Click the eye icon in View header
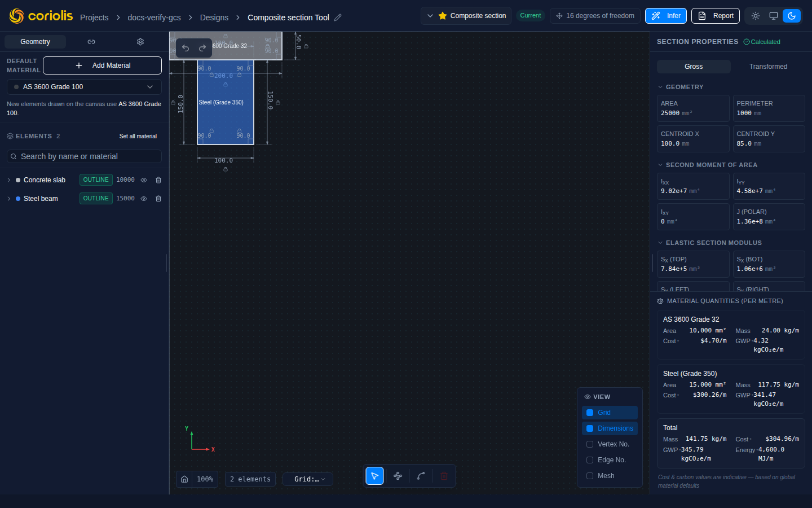Viewport: 812px width, 508px height. 588,397
